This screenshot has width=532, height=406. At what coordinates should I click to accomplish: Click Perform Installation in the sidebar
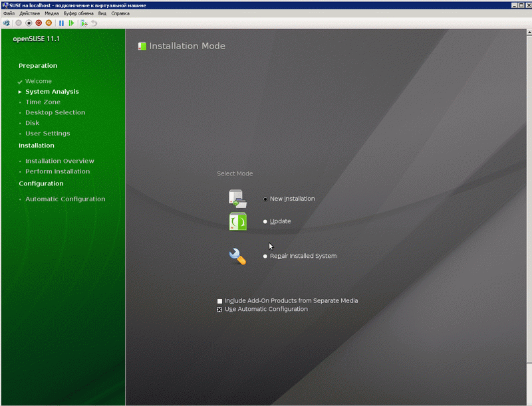point(58,171)
